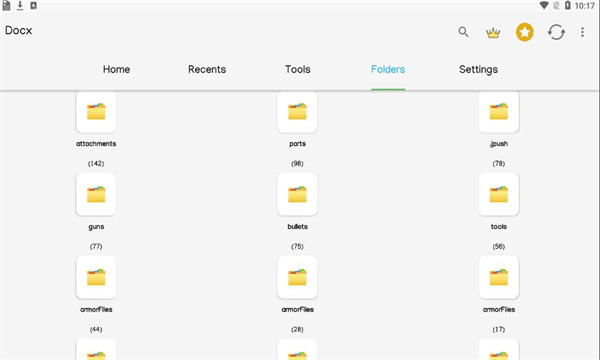Open the Tools tab
Viewport: 600px width, 360px height.
tap(298, 69)
